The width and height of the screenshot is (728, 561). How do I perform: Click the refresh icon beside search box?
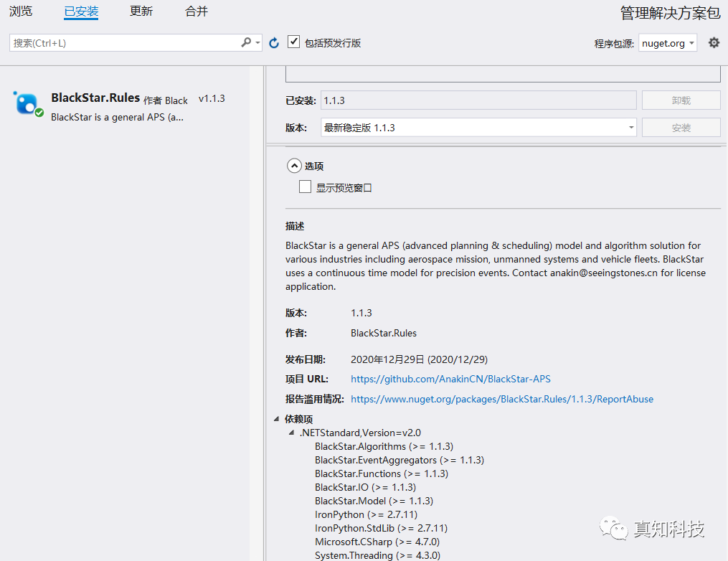(274, 43)
